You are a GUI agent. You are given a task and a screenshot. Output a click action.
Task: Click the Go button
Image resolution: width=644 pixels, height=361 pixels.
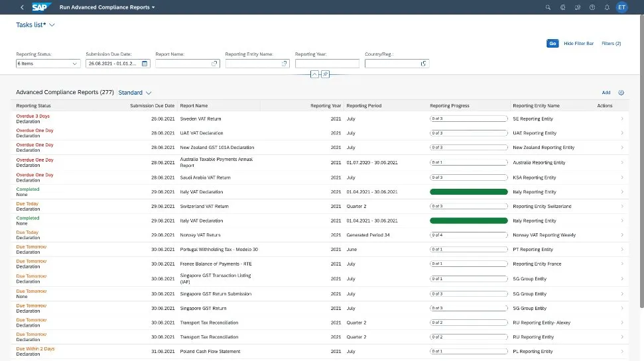click(552, 43)
